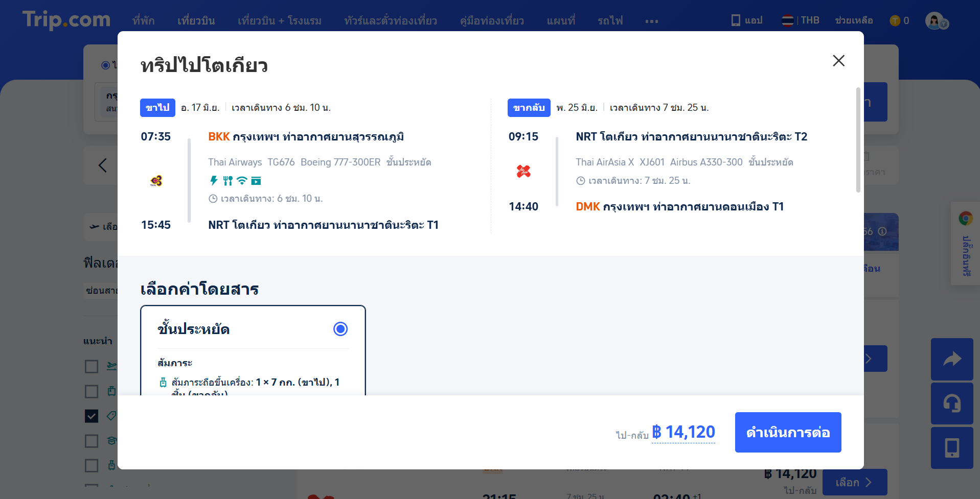Viewport: 980px width, 499px height.
Task: Click the Boeing 777-300ER aircraft text
Action: click(340, 162)
